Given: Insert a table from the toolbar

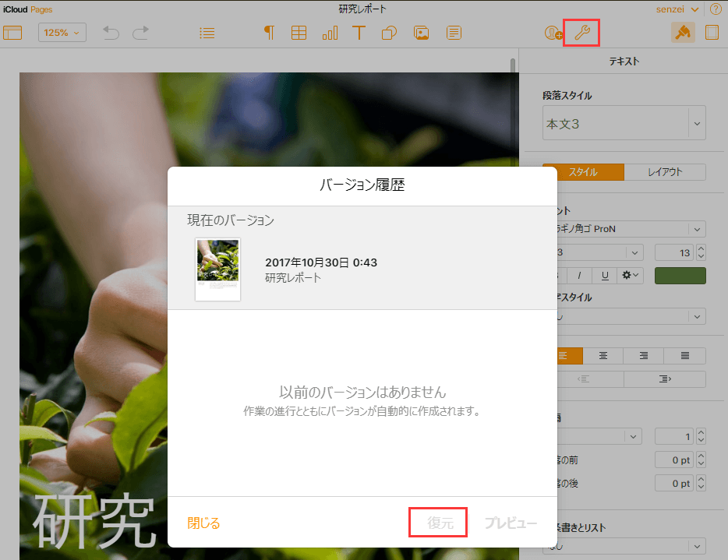Looking at the screenshot, I should pyautogui.click(x=299, y=33).
